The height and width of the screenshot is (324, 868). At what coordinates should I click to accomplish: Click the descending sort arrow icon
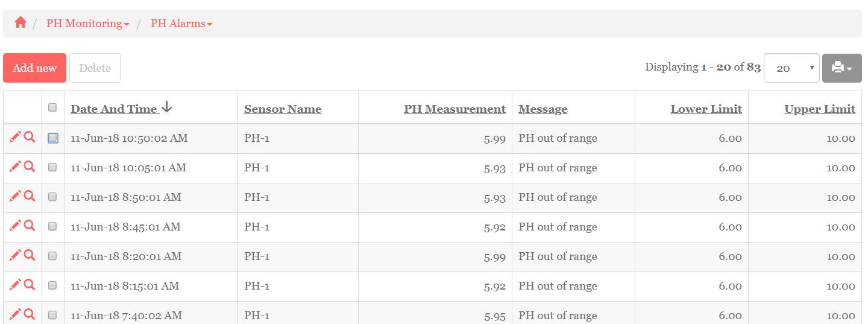click(x=167, y=108)
